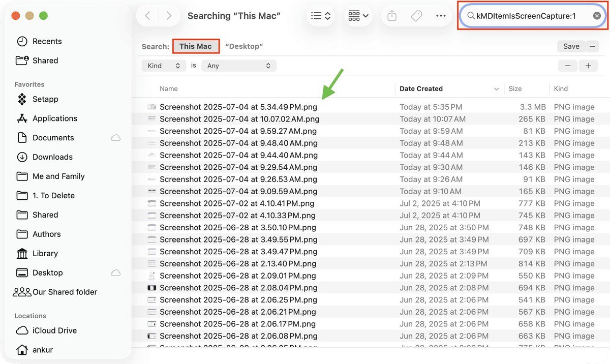Click thumbnail of Screenshot 2025-07-04 at 9.29.54 AM

[151, 167]
